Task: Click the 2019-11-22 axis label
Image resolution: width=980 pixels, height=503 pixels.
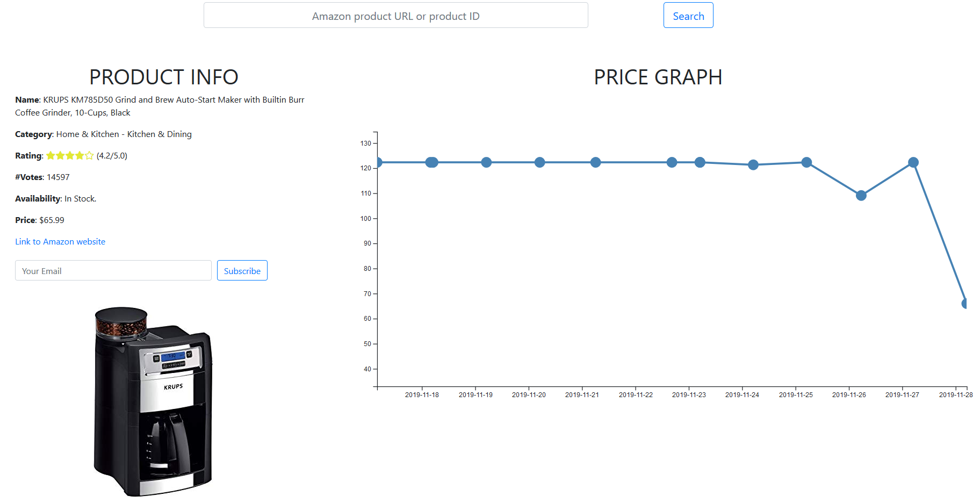Action: (x=636, y=395)
